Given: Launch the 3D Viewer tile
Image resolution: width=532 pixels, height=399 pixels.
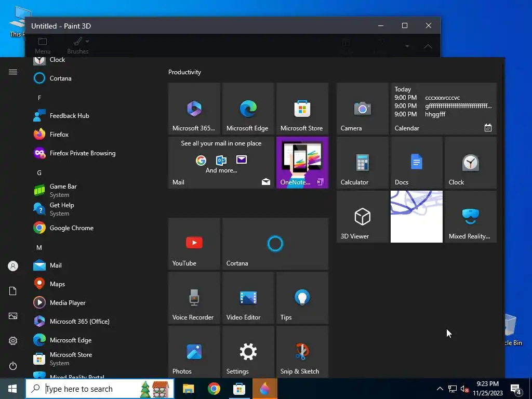Looking at the screenshot, I should pyautogui.click(x=362, y=217).
